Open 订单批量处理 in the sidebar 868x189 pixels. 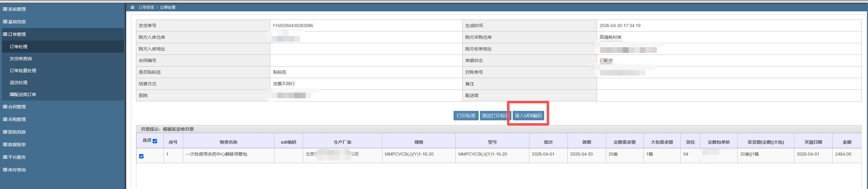tap(23, 71)
